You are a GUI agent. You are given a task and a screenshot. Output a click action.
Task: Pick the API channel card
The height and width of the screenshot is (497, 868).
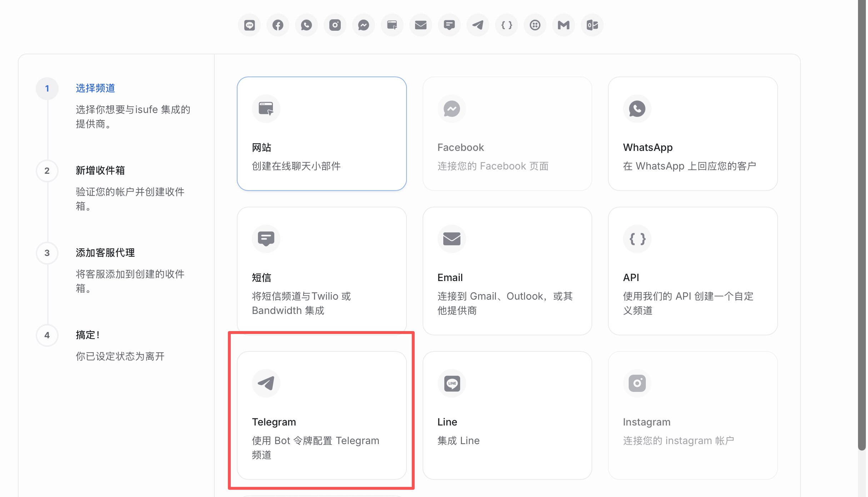[x=692, y=270]
